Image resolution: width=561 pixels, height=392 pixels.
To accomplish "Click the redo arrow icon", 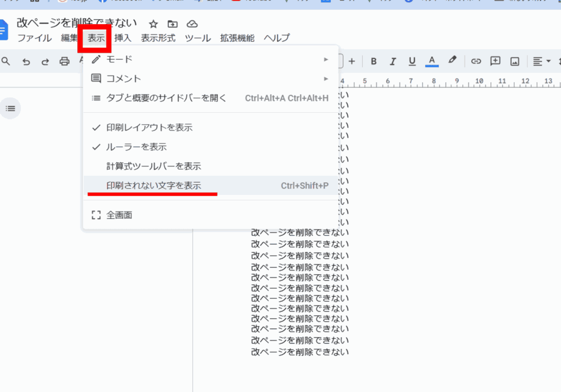I will [x=45, y=61].
